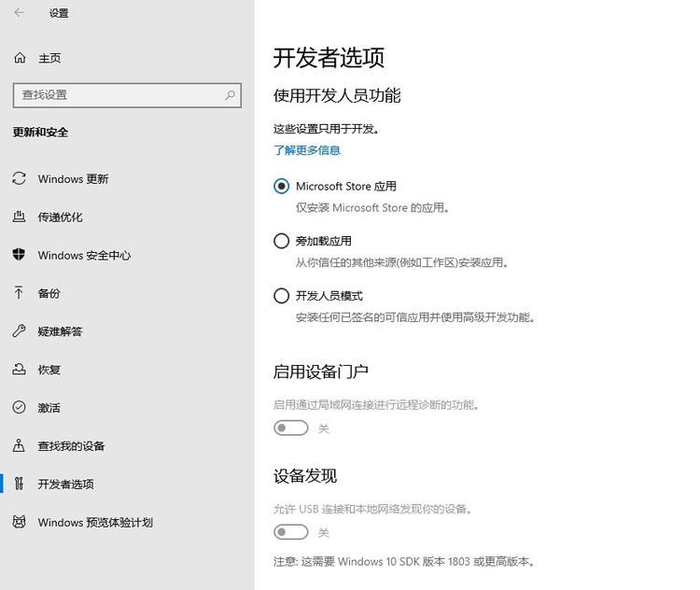Click the Windows 安全中心 shield icon
Screen dimensions: 700x590
[19, 255]
